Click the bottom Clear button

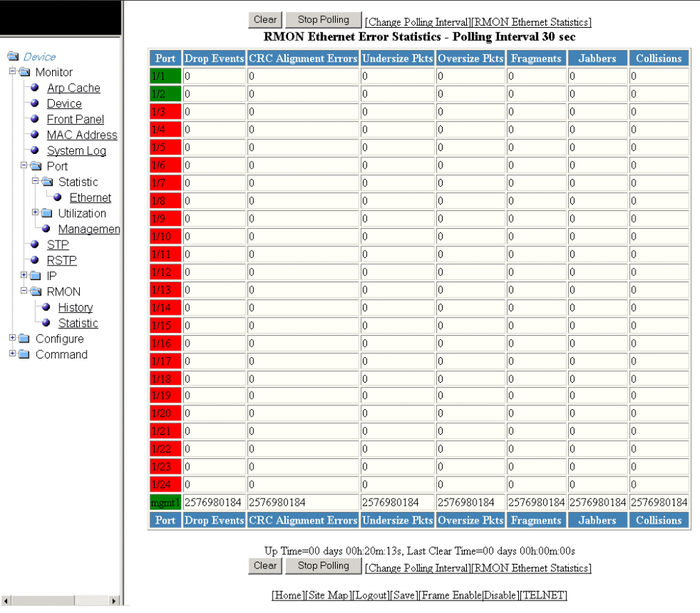265,566
